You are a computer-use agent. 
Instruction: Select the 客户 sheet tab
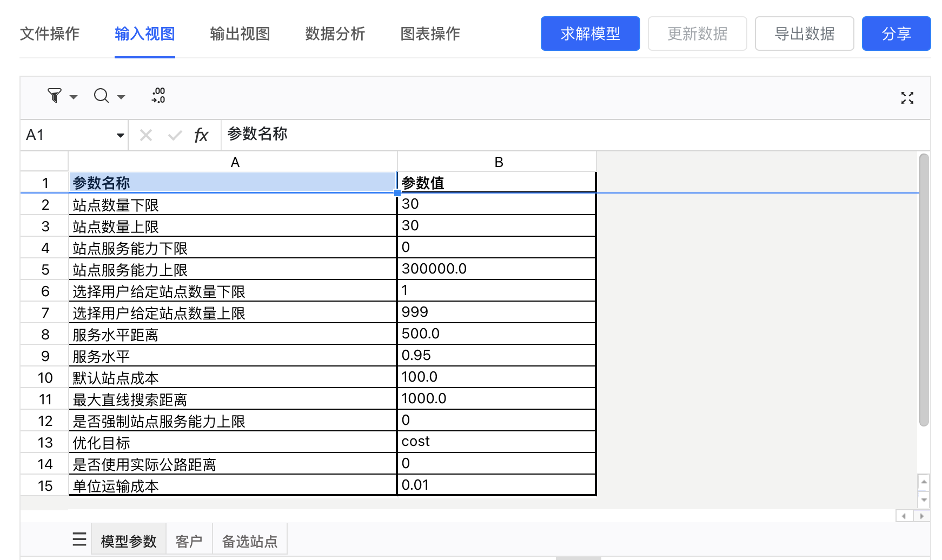[x=189, y=541]
